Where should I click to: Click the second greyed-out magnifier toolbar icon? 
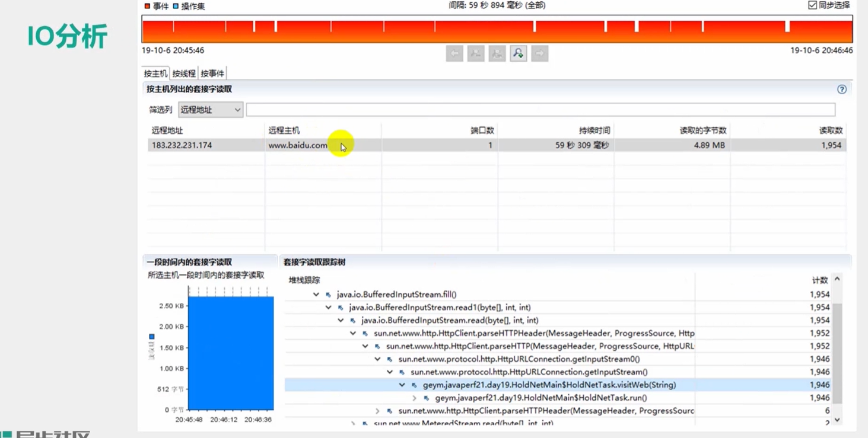476,53
